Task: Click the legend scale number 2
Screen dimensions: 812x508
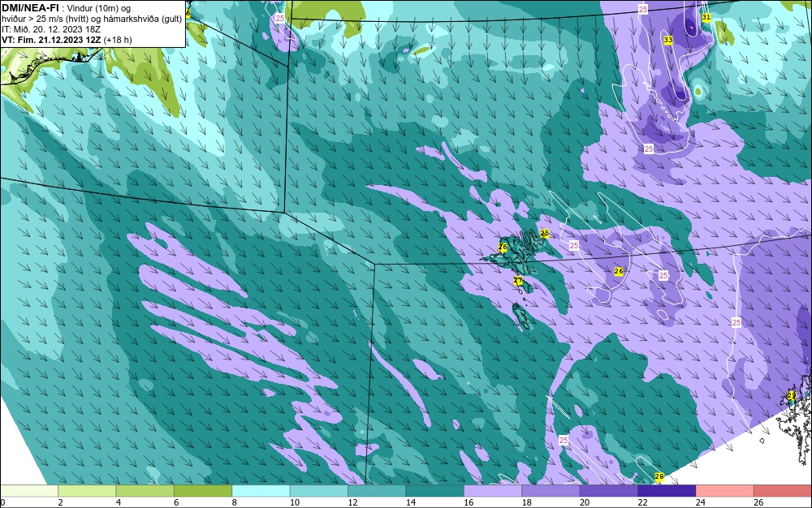Action: tap(61, 502)
